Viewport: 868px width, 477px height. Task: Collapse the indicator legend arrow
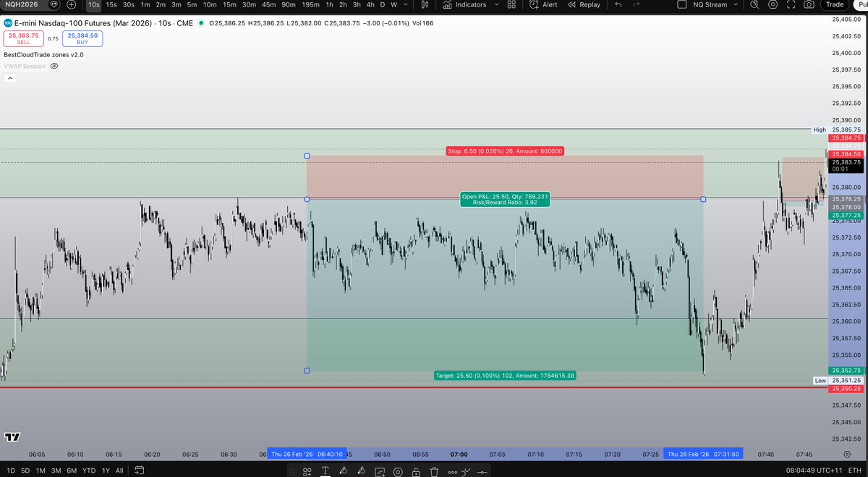tap(9, 77)
